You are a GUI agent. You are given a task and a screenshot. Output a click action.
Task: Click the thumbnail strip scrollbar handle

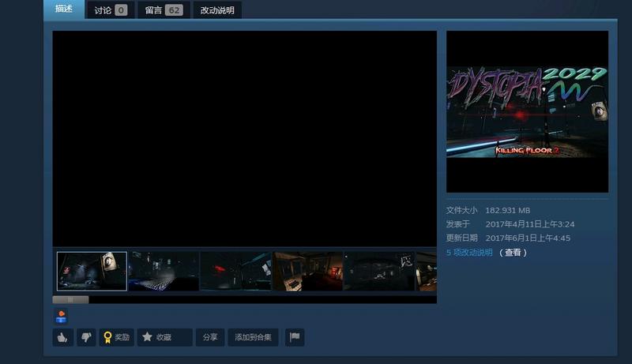coord(70,300)
